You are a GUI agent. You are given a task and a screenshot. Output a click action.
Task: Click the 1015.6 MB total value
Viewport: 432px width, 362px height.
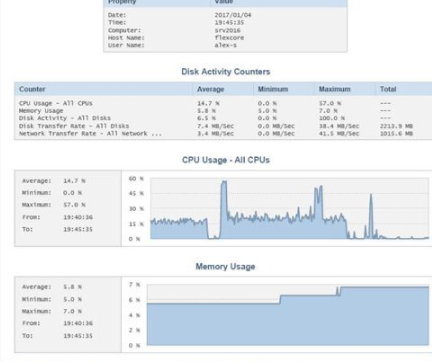pyautogui.click(x=396, y=133)
